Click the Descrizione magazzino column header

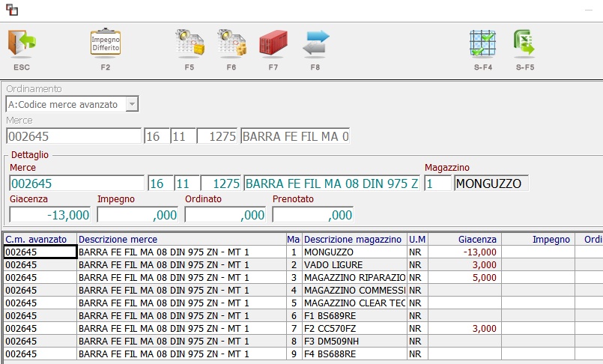tap(354, 240)
